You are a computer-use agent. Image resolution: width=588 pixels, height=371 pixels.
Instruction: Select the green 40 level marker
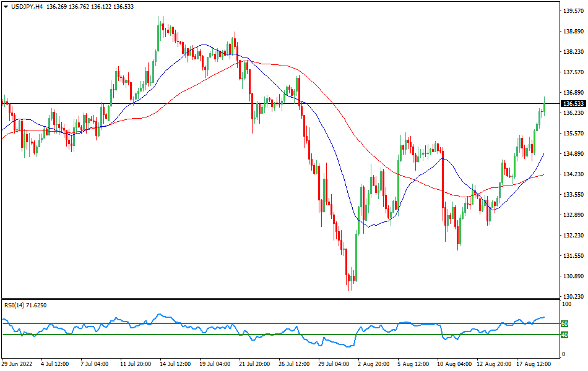coord(564,335)
